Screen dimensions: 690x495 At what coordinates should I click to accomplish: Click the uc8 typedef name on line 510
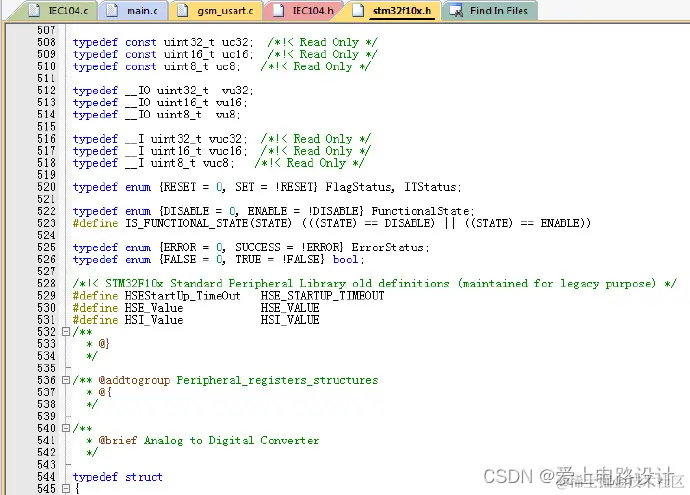(x=226, y=66)
